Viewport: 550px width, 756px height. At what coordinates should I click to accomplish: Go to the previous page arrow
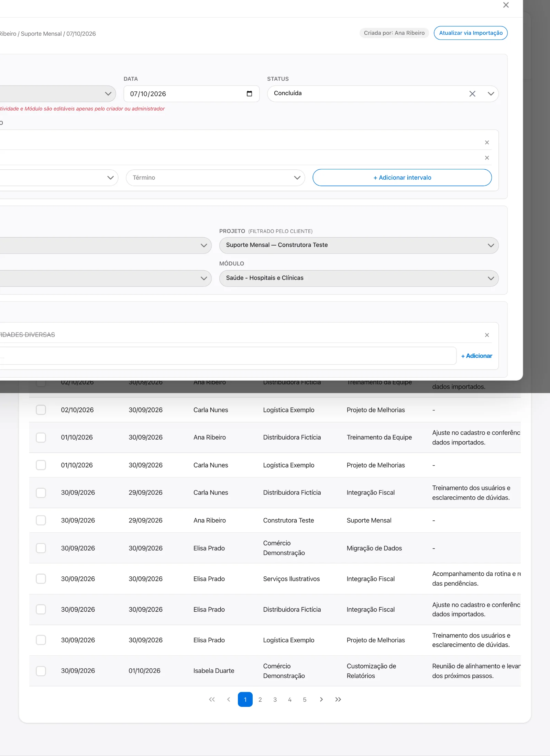tap(229, 699)
